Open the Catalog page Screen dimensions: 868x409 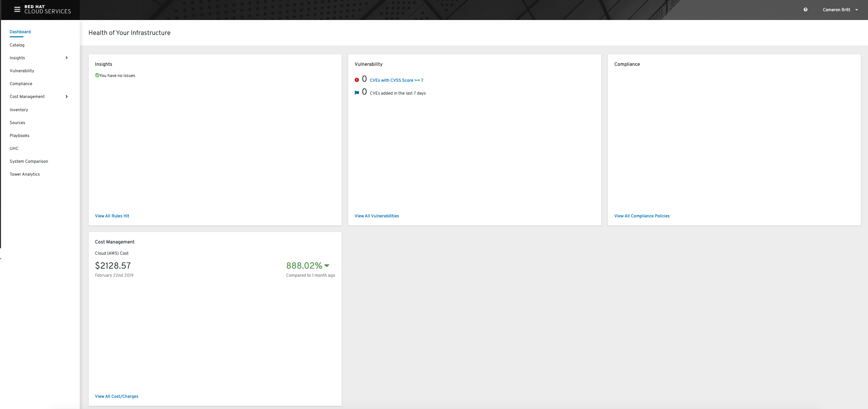point(17,45)
